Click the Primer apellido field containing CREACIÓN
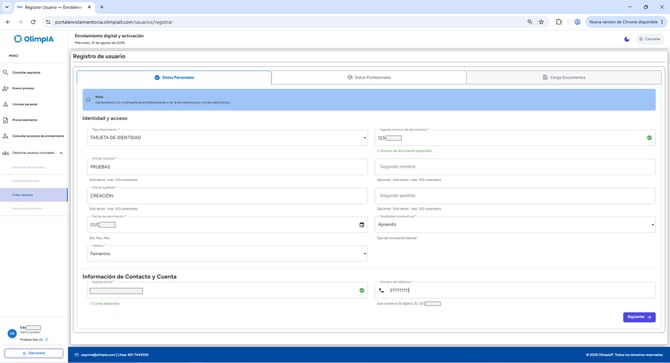Screen dimensions: 670x363 click(x=227, y=196)
